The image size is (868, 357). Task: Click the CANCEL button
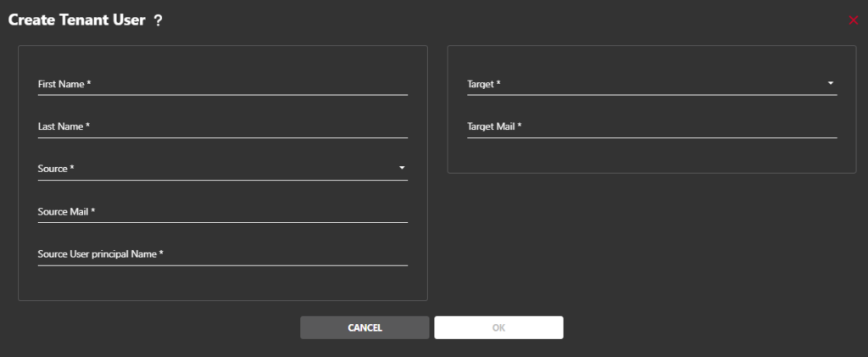[x=364, y=327]
